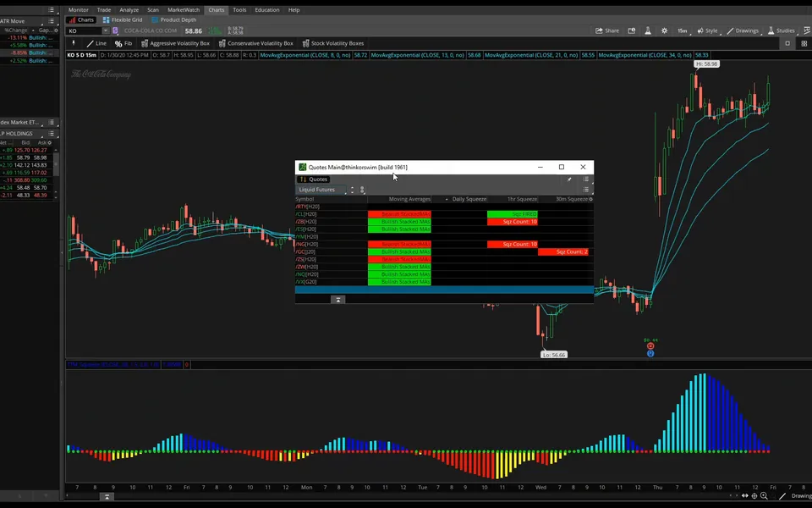Screen dimensions: 812x508
Task: Click the crosshair pan icon at bottom right
Action: (754, 496)
